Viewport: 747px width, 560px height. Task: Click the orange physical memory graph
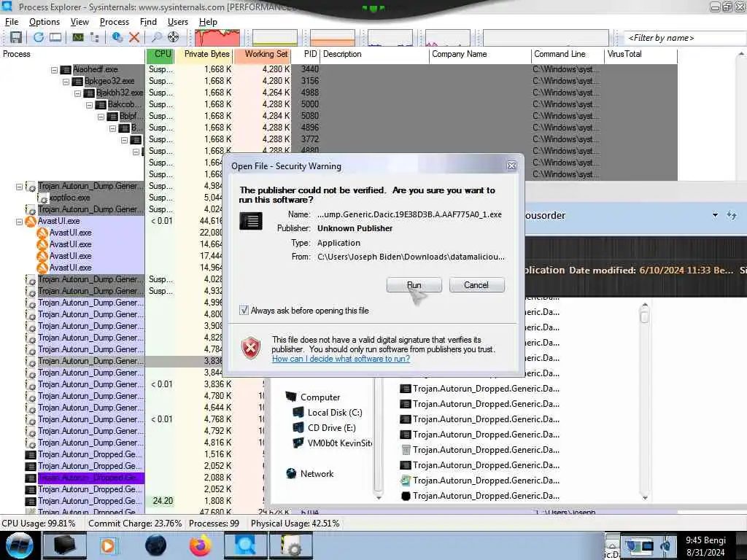[333, 38]
